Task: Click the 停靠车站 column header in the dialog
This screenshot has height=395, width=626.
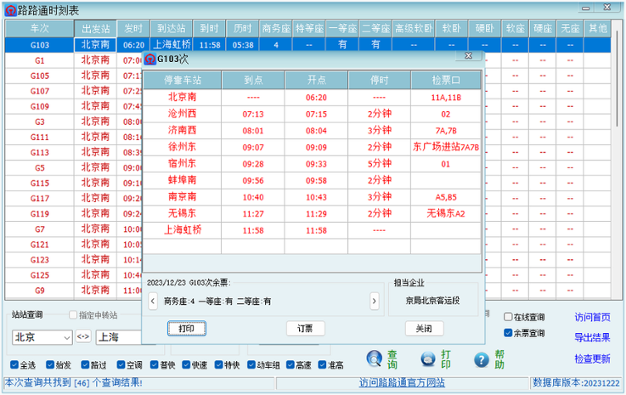Action: (182, 80)
